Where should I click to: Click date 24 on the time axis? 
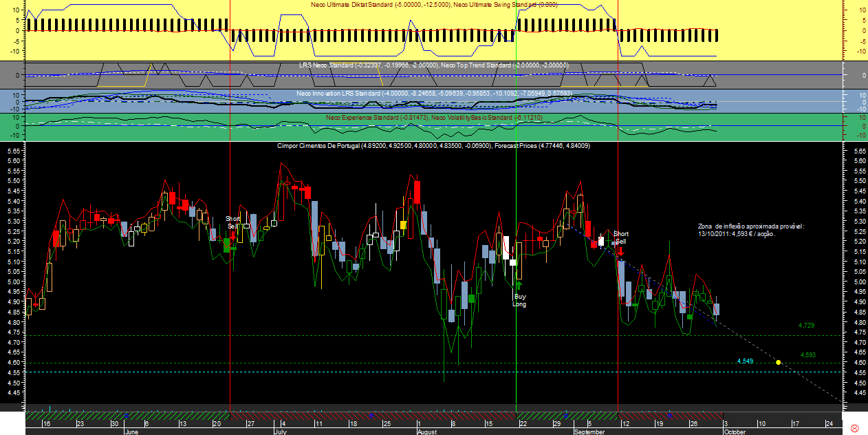pyautogui.click(x=829, y=423)
